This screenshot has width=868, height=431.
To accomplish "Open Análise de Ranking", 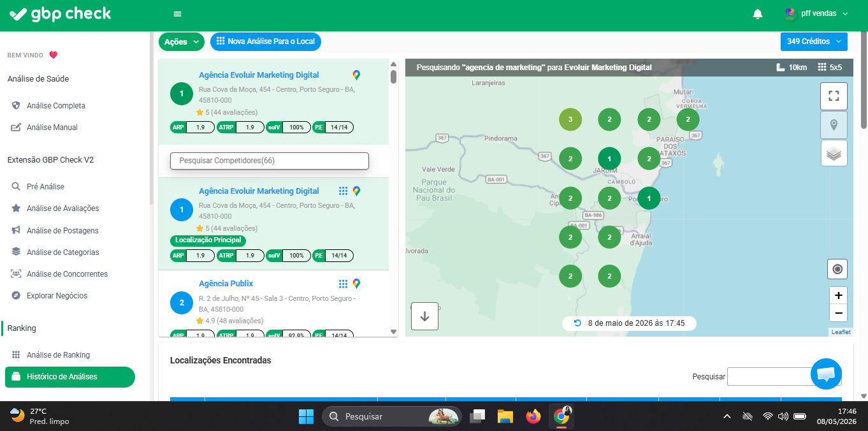I will pos(59,355).
